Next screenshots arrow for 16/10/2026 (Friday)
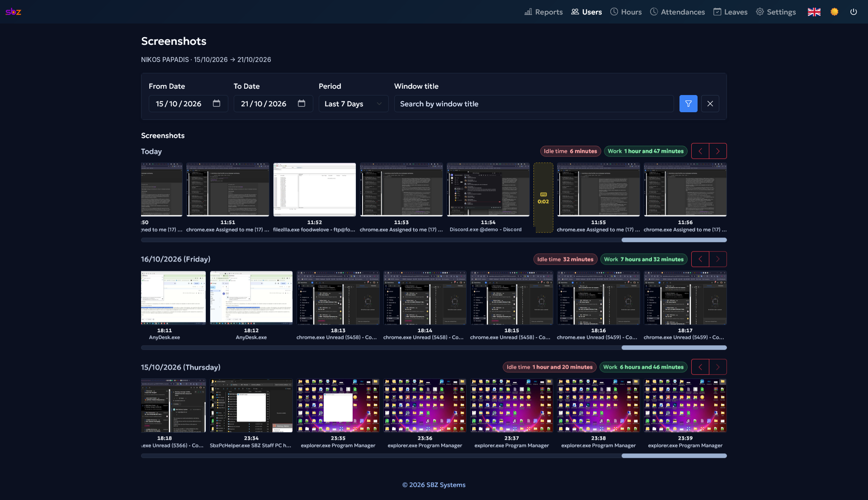 point(718,259)
